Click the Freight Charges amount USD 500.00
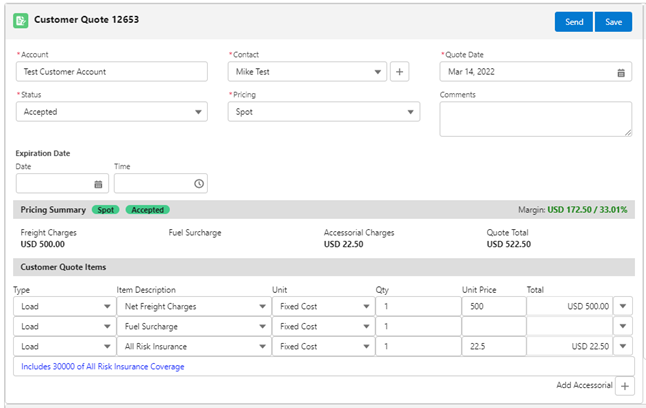 pos(42,244)
